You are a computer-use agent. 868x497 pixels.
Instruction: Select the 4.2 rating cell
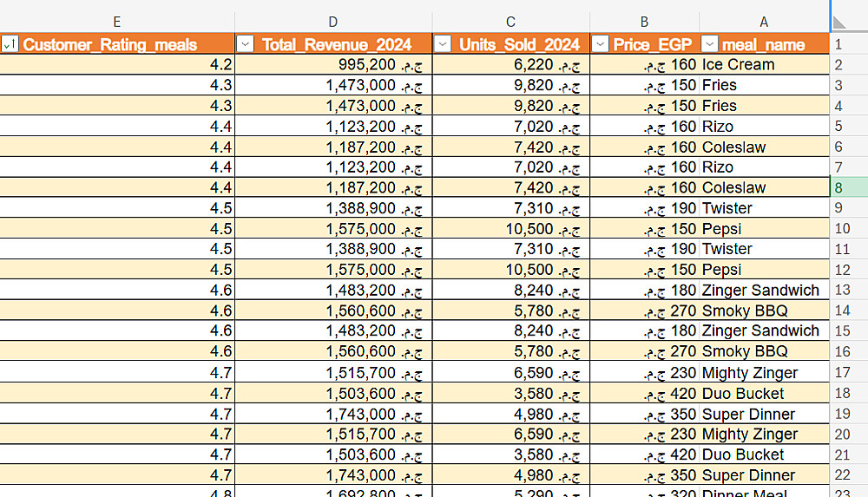117,65
